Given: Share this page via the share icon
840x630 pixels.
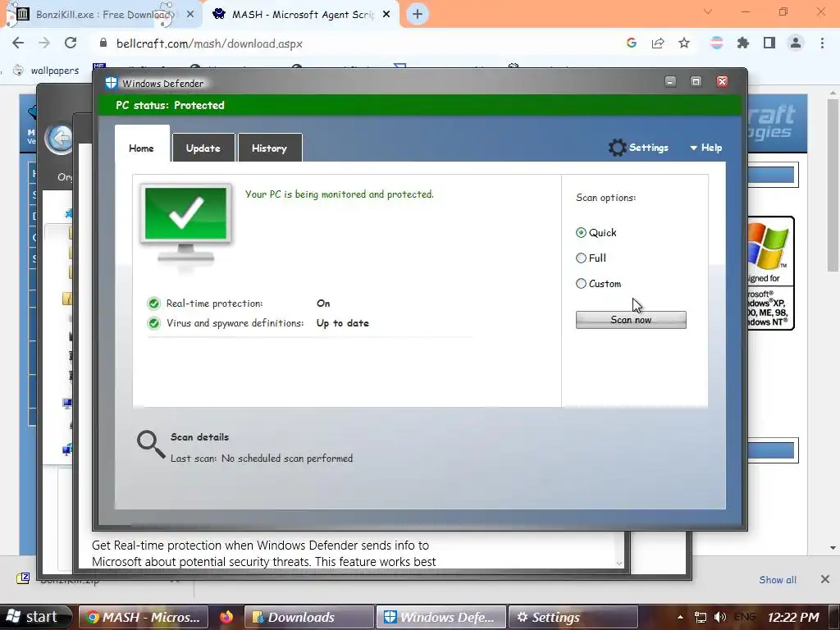Looking at the screenshot, I should pyautogui.click(x=658, y=43).
